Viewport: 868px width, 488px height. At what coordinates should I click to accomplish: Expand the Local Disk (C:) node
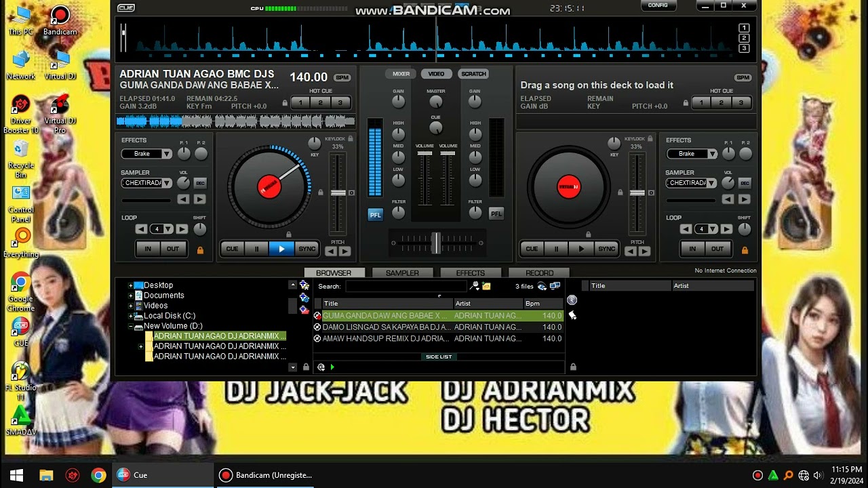[130, 316]
